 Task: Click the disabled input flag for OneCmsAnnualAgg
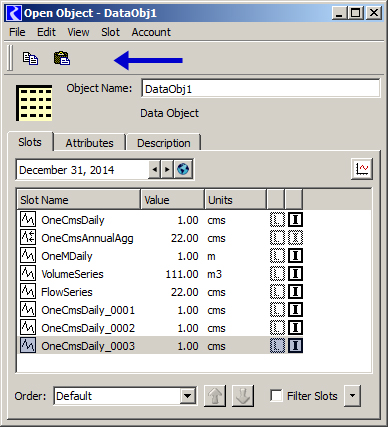click(295, 238)
